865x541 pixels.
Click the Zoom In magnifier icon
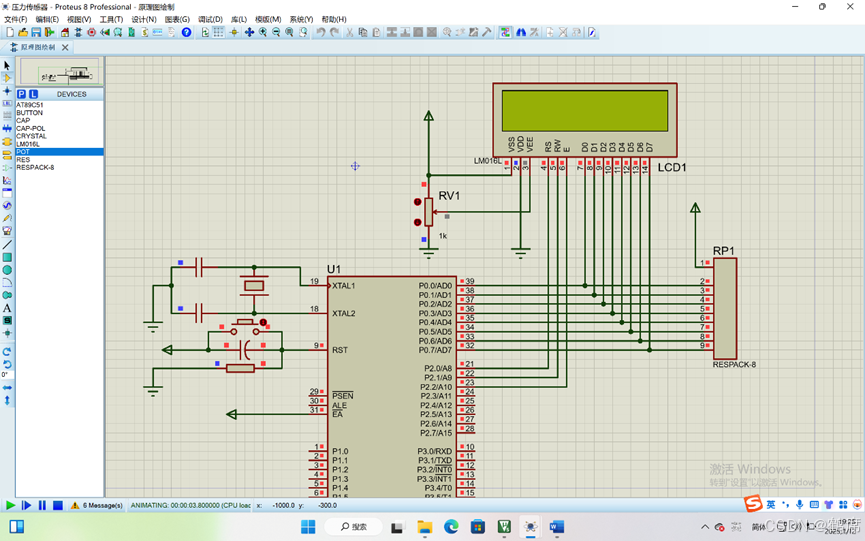point(263,33)
